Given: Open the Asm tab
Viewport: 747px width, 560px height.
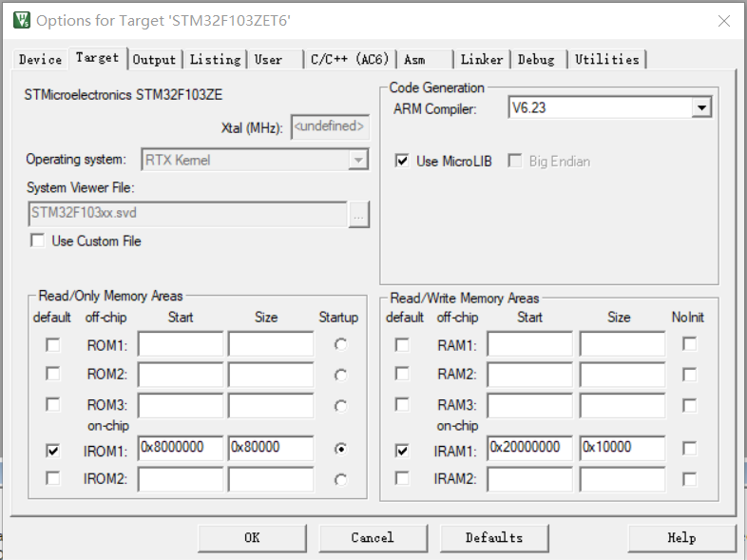Looking at the screenshot, I should (414, 60).
